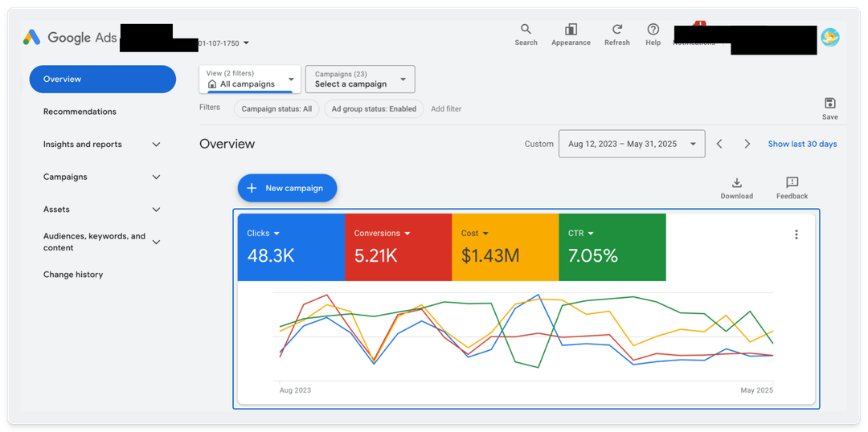The image size is (868, 432).
Task: Open the Feedback icon
Action: [x=792, y=183]
